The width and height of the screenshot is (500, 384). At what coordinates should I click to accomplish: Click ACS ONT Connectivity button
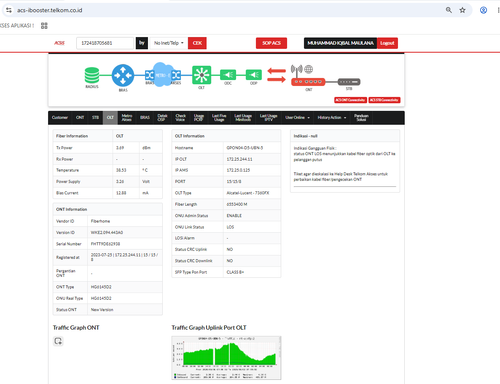point(350,100)
